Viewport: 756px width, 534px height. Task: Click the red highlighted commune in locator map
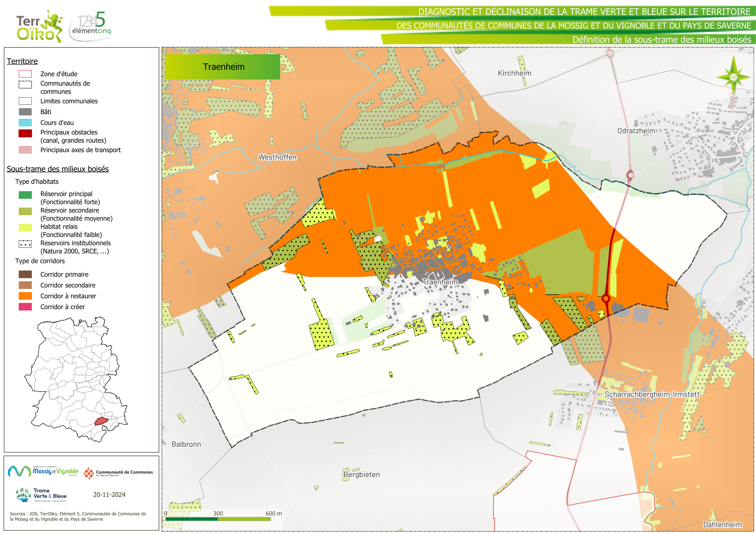[101, 421]
